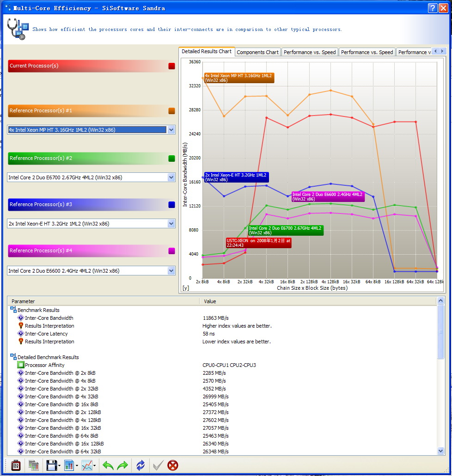This screenshot has width=452, height=476.
Task: Click the blue refresh arrows icon
Action: click(x=140, y=465)
